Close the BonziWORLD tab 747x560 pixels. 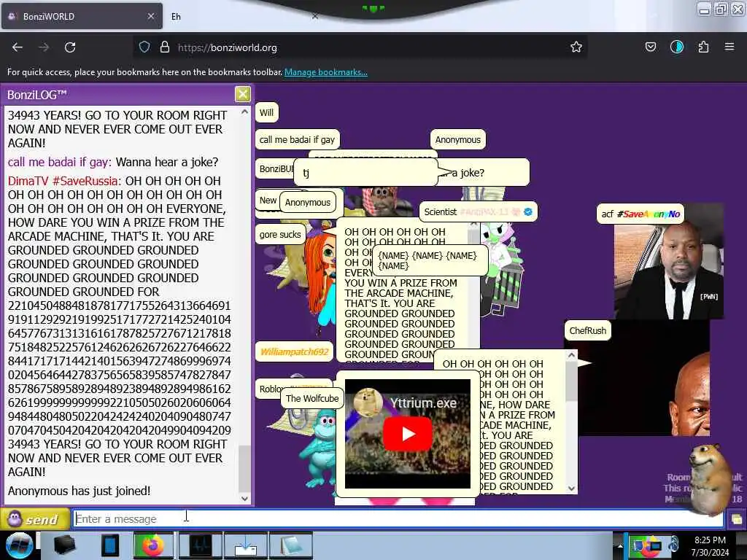150,16
